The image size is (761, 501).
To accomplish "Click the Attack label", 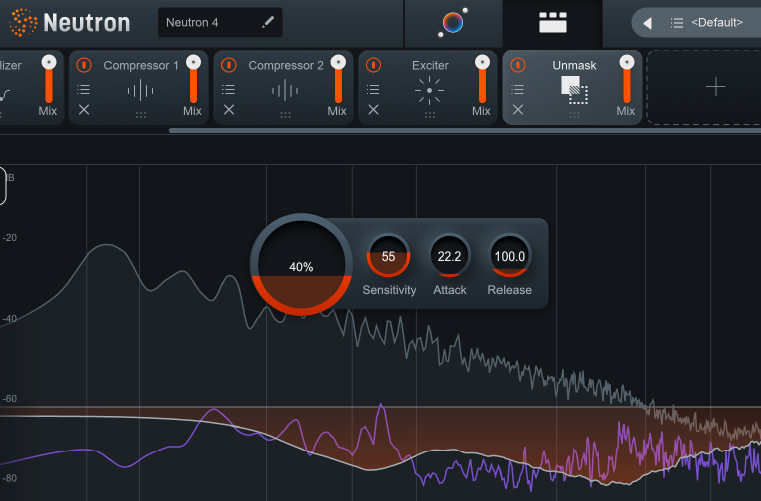I will [450, 290].
